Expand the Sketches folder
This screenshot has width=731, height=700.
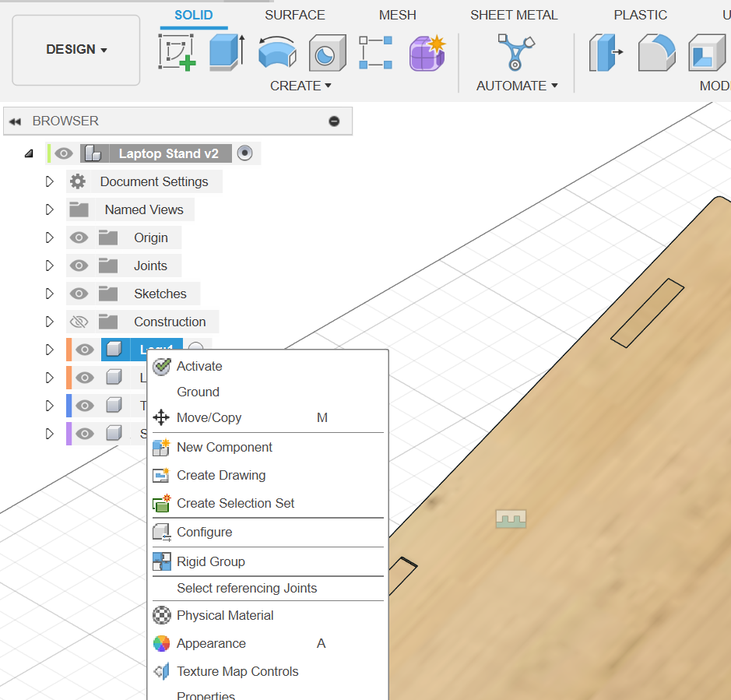click(x=49, y=294)
